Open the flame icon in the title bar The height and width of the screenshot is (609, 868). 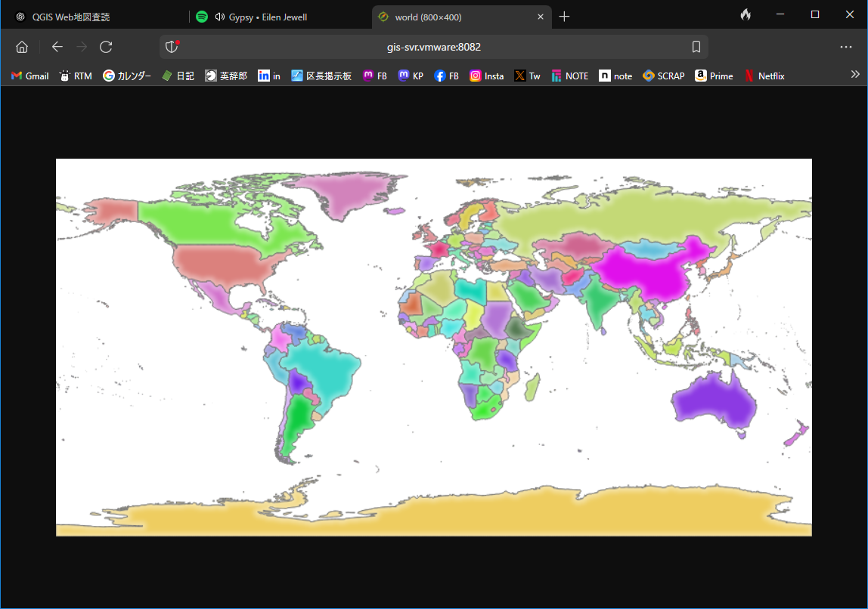(746, 15)
